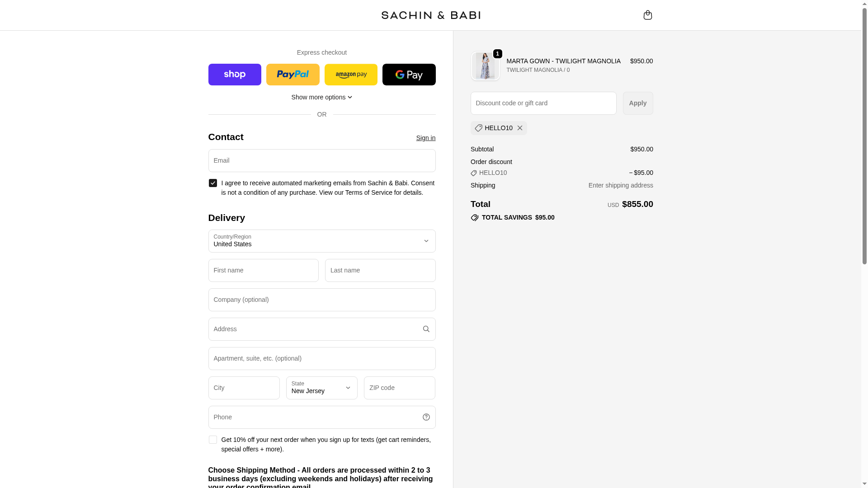The image size is (868, 488).
Task: Click the Sign in link
Action: tap(425, 138)
